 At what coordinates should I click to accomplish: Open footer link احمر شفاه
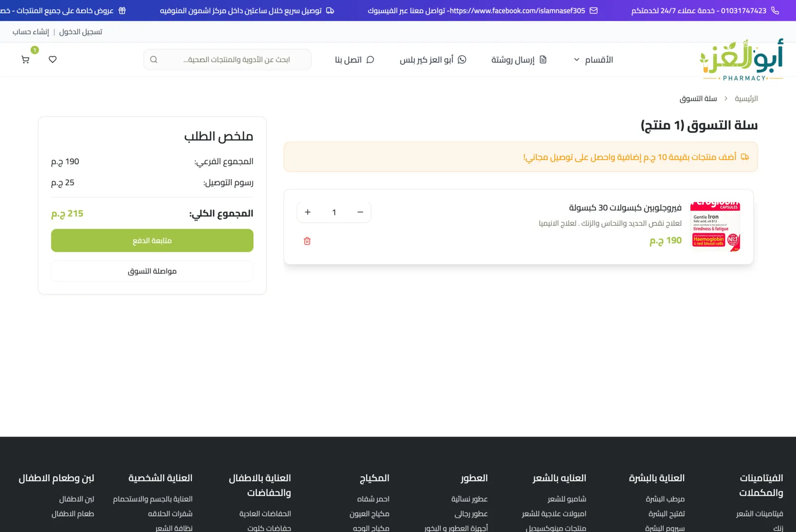click(373, 499)
